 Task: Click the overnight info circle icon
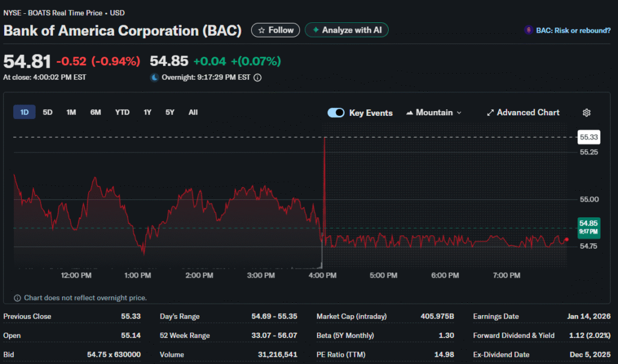tap(258, 77)
